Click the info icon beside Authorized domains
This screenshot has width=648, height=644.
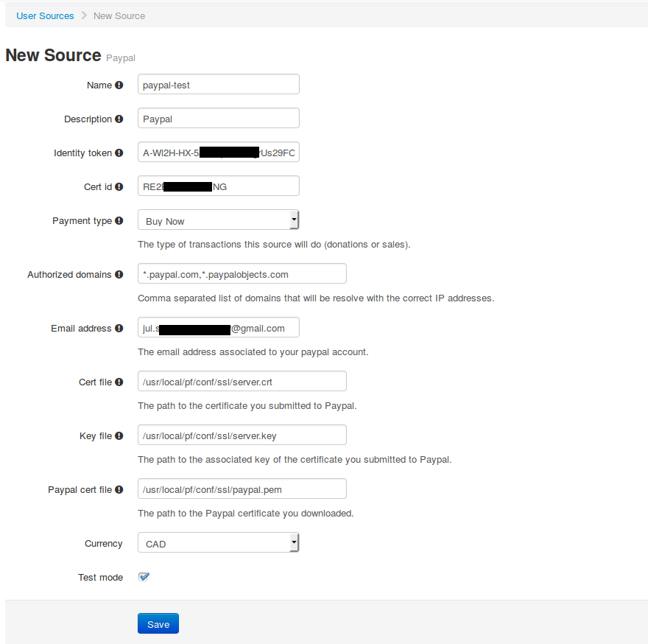click(119, 274)
